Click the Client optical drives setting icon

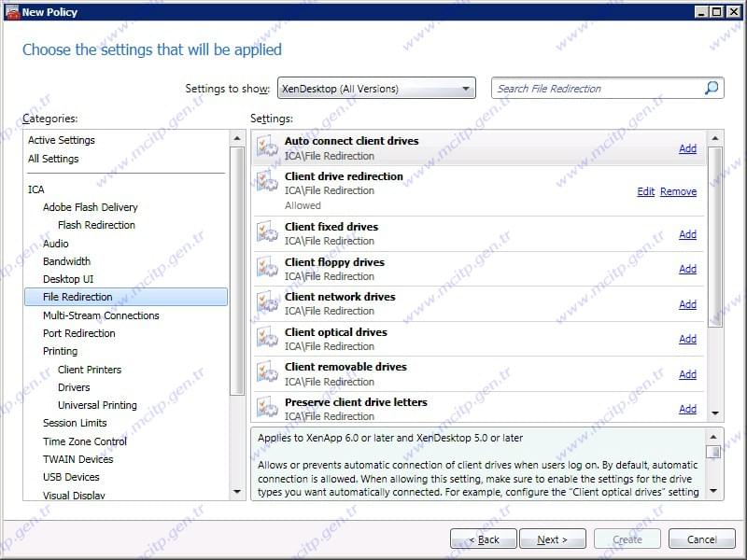click(267, 338)
